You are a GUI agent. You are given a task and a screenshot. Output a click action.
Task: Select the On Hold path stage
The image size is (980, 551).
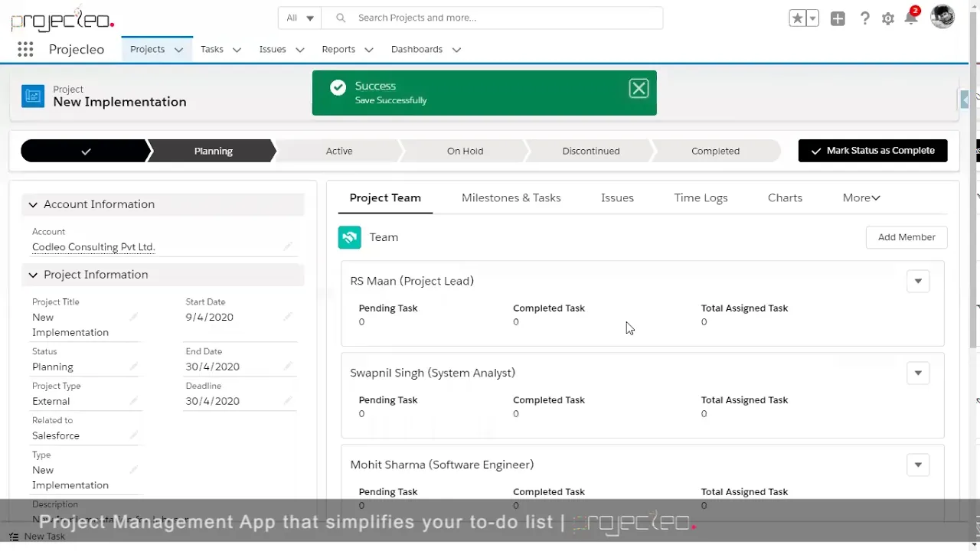point(465,151)
